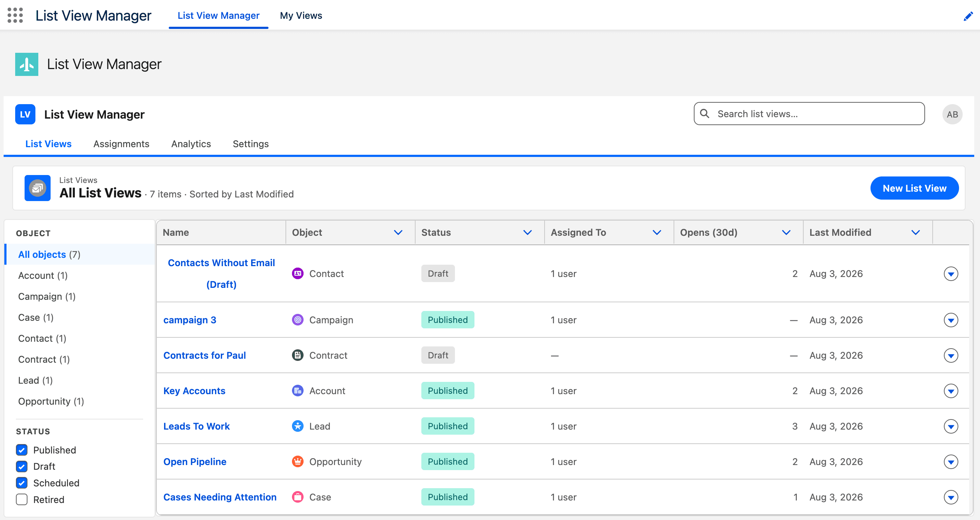Filter by All objects (7)
Screen dimensions: 980x520
80,254
